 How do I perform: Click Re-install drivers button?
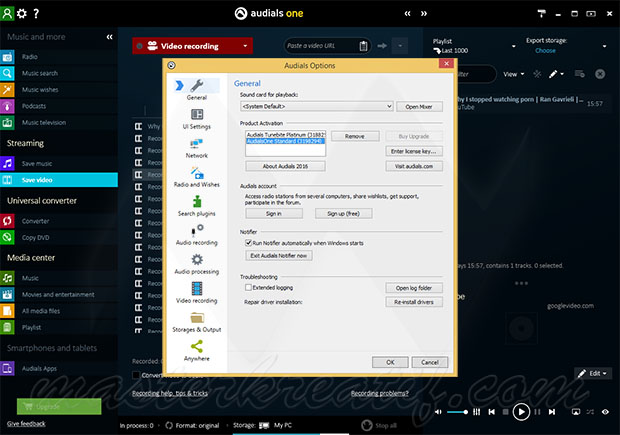[x=414, y=302]
